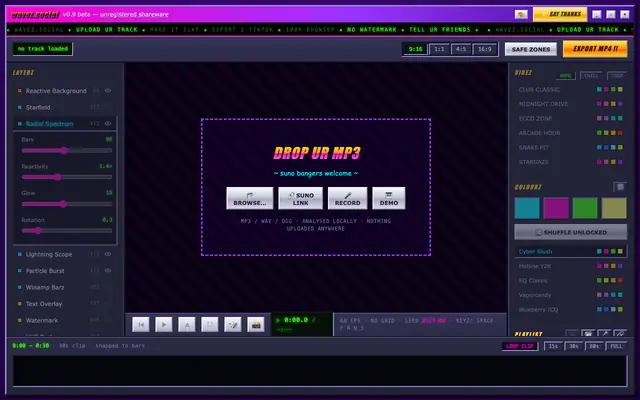This screenshot has width=640, height=400.
Task: Open file picker with the BROWSE button
Action: point(250,198)
